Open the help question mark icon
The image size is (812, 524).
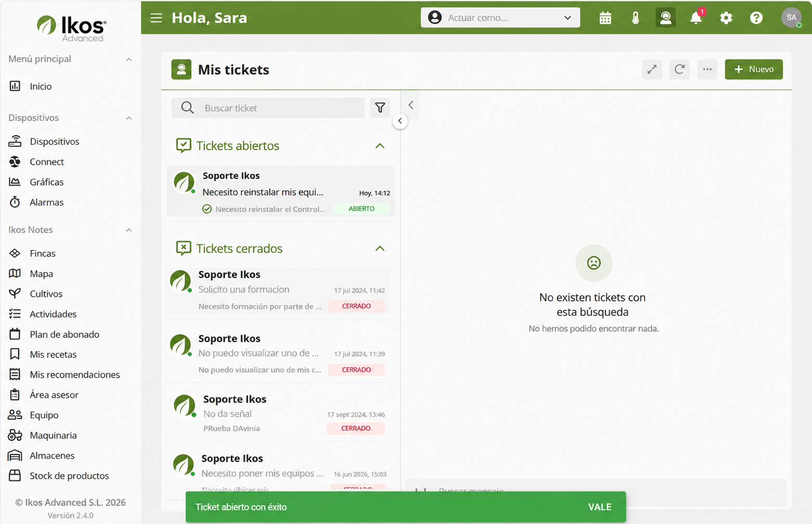click(756, 18)
